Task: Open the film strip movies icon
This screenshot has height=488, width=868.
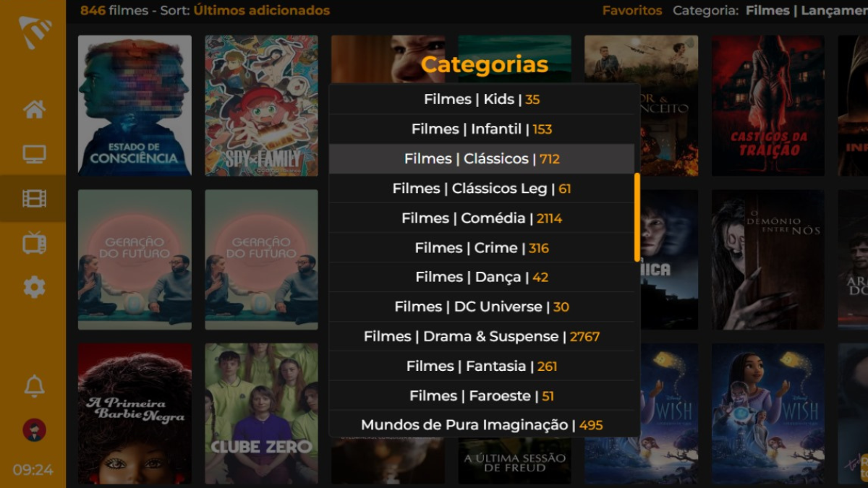Action: [34, 198]
